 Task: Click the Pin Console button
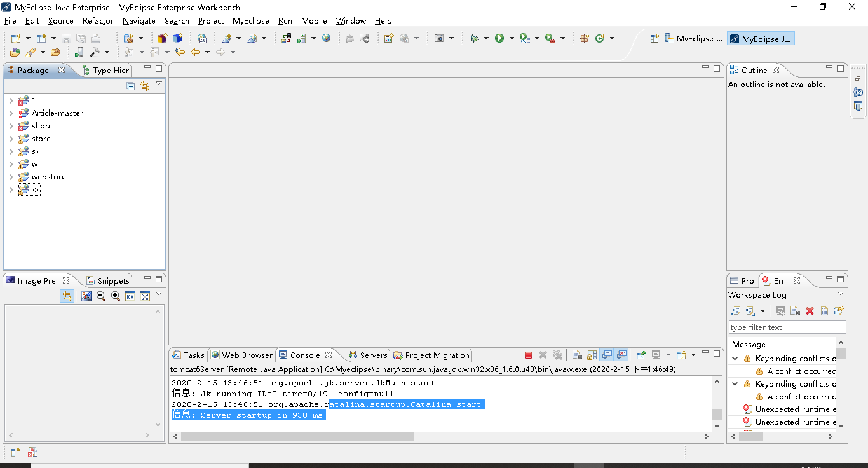pyautogui.click(x=641, y=355)
